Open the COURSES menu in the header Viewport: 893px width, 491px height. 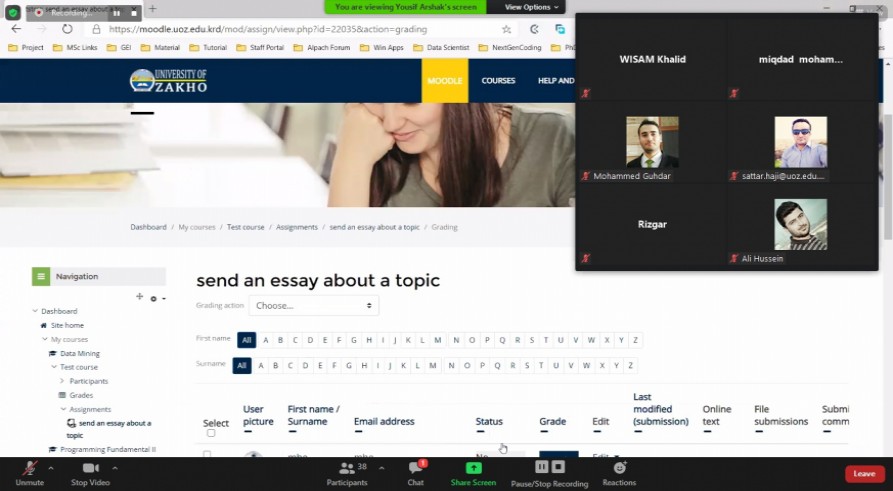498,80
